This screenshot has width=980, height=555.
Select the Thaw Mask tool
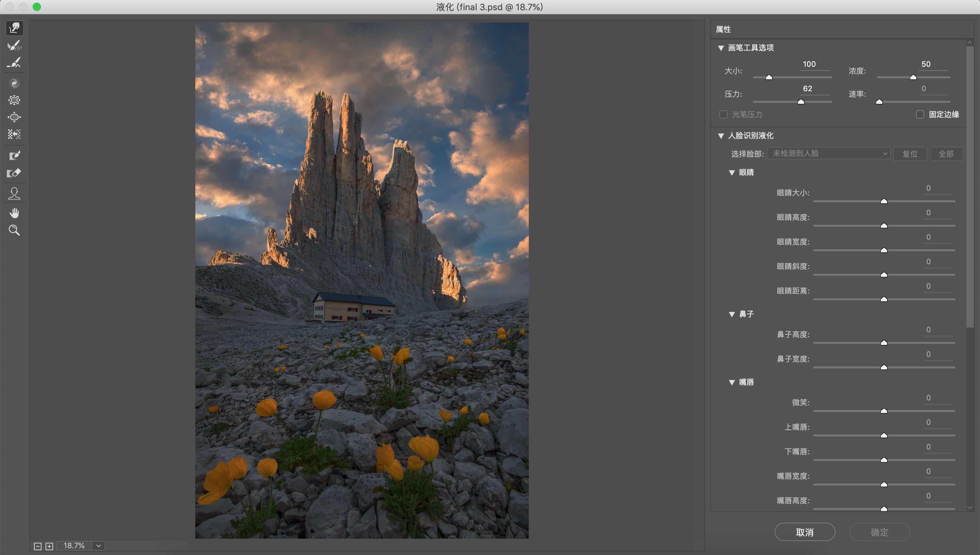pyautogui.click(x=15, y=173)
